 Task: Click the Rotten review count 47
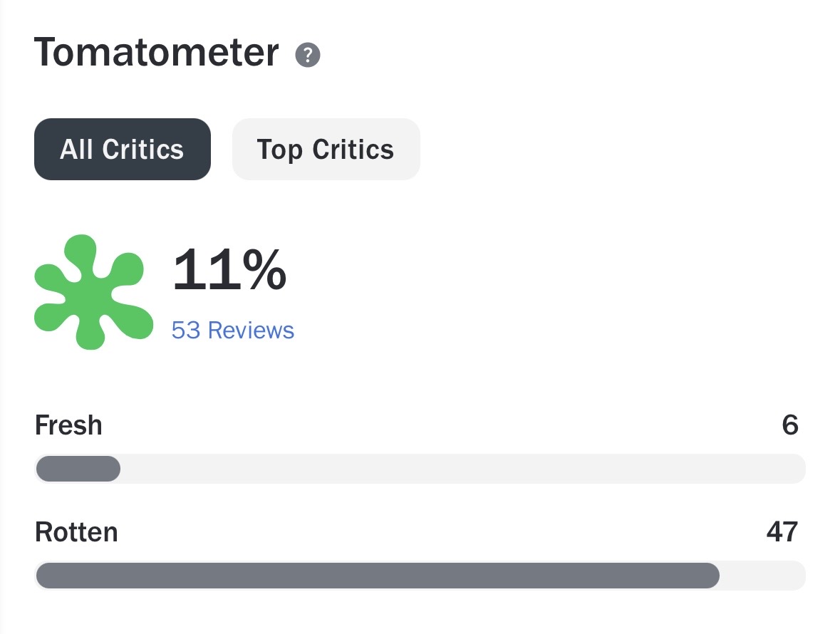point(782,532)
